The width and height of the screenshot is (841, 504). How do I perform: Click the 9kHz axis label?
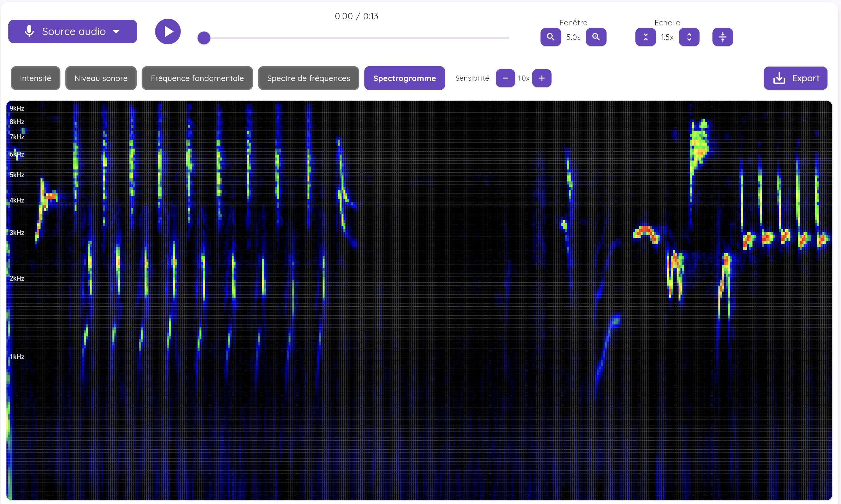17,108
